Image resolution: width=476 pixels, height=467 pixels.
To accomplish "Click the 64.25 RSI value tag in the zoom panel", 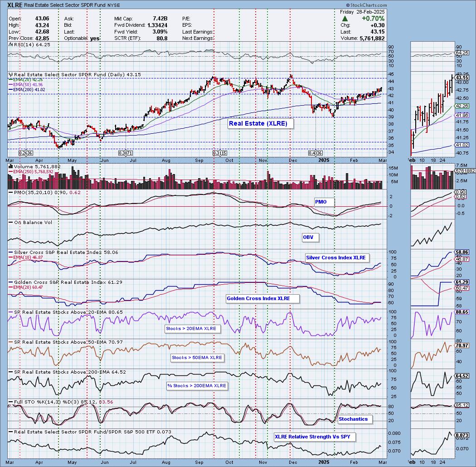I will (x=462, y=53).
